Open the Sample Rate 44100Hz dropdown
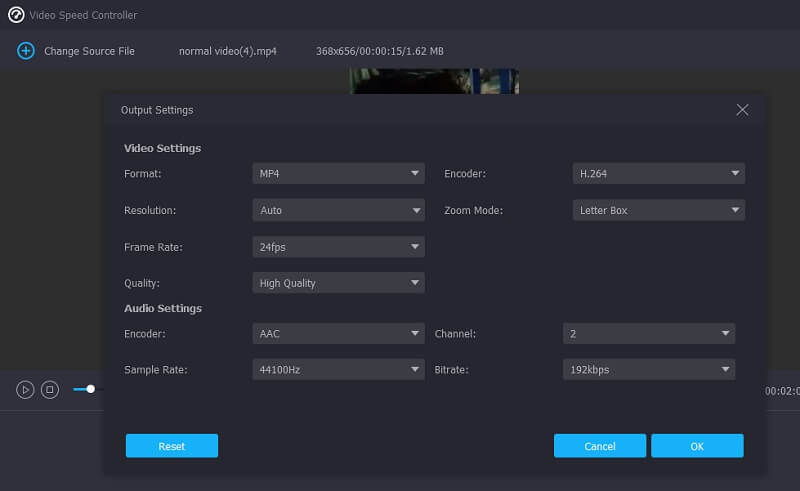Viewport: 800px width, 491px height. (338, 370)
